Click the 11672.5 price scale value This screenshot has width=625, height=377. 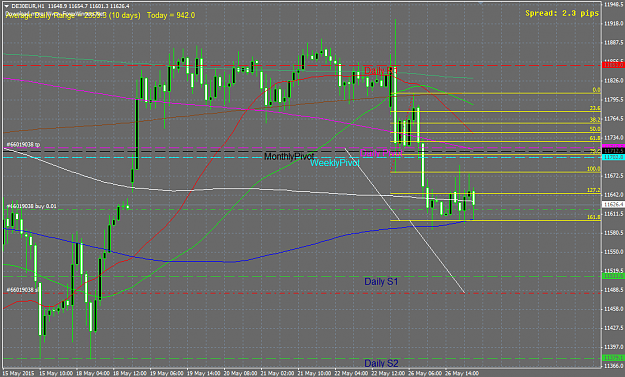[614, 176]
